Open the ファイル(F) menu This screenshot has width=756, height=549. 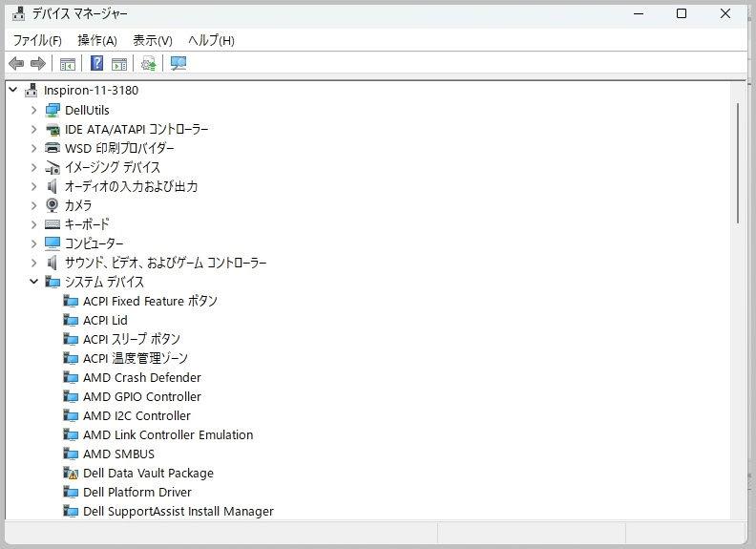pos(37,40)
